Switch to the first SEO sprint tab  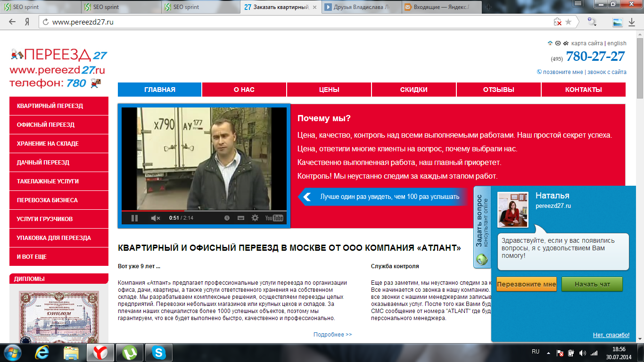pyautogui.click(x=41, y=7)
